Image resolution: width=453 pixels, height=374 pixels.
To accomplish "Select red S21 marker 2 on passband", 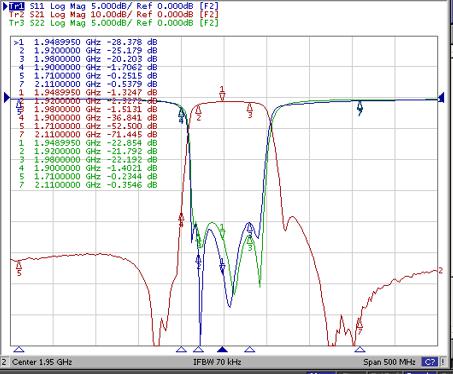I will pyautogui.click(x=199, y=113).
